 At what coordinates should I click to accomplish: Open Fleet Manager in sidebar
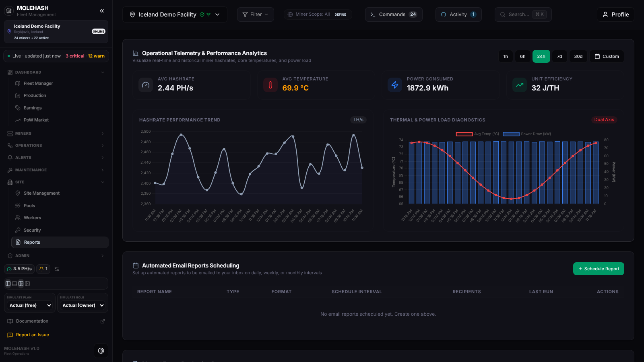pos(38,83)
